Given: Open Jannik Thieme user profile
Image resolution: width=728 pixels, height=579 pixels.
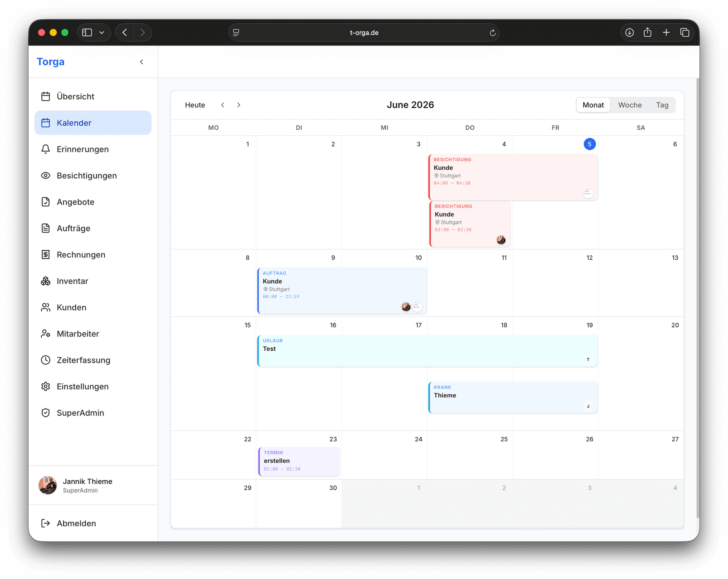Looking at the screenshot, I should tap(93, 485).
